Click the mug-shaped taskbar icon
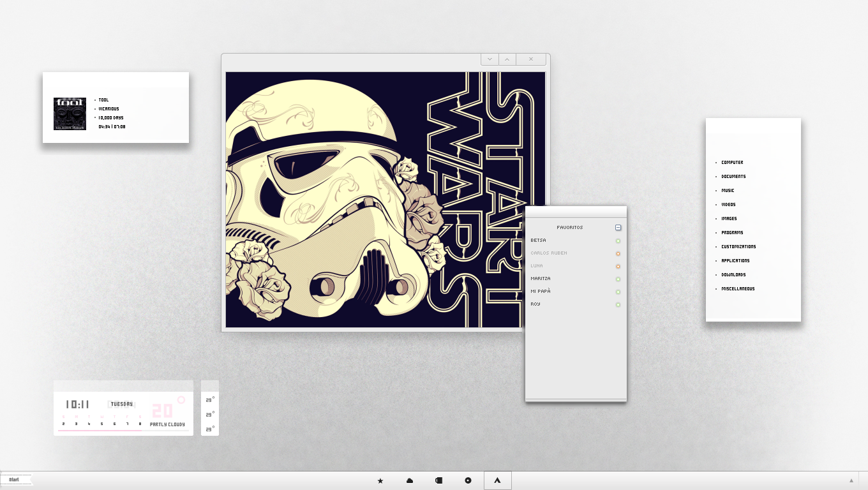The image size is (868, 490). click(x=439, y=480)
